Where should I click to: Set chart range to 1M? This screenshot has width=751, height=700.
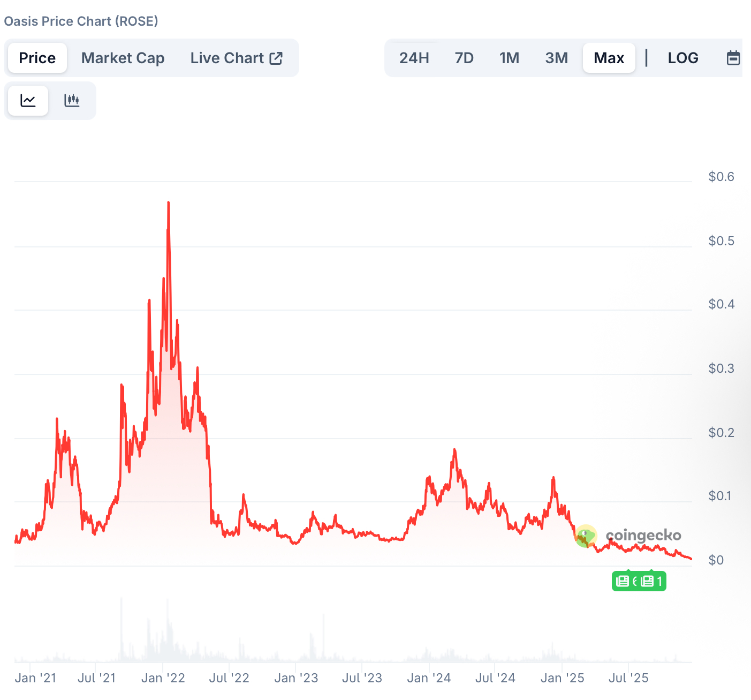[509, 58]
